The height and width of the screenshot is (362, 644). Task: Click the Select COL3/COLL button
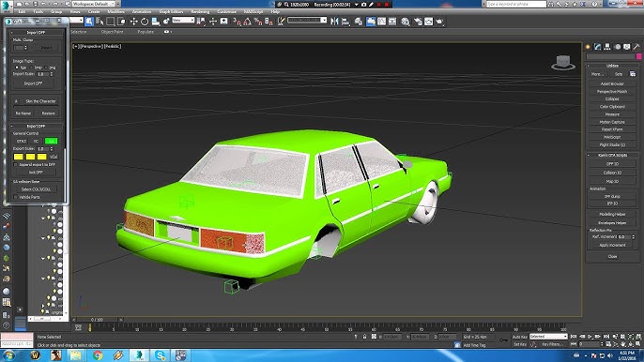36,189
